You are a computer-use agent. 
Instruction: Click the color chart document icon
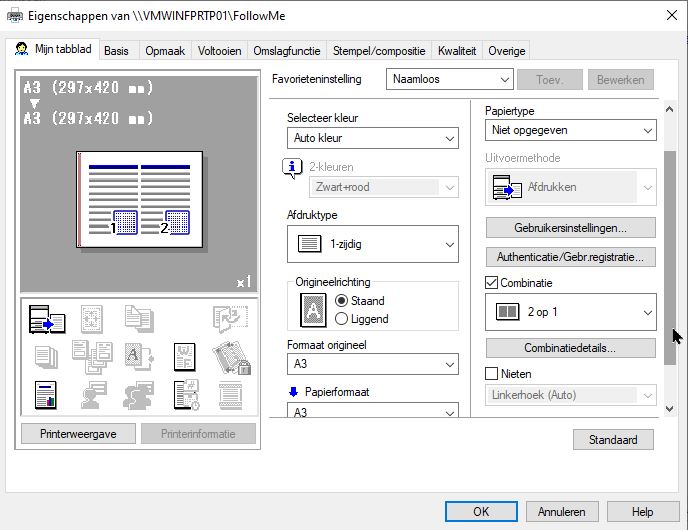pyautogui.click(x=46, y=395)
